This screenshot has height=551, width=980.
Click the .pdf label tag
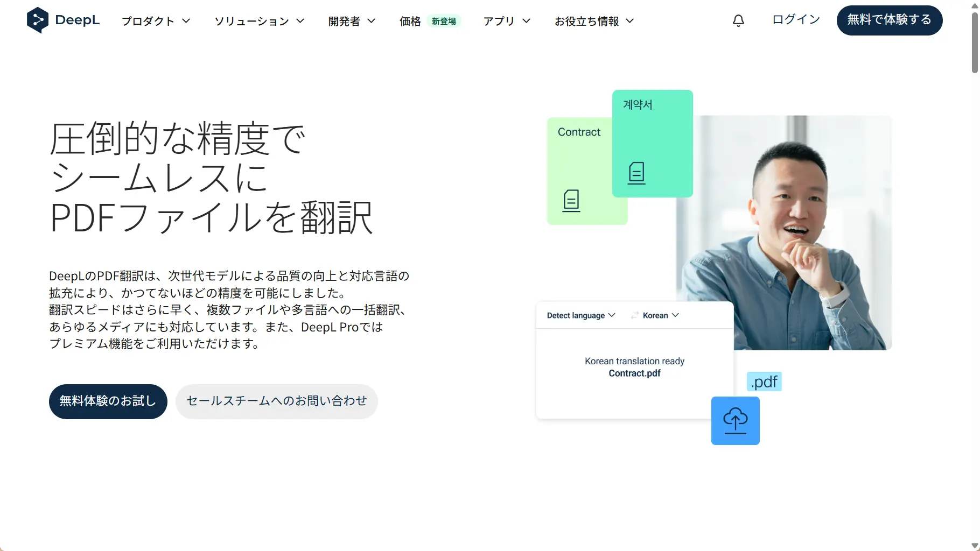click(x=764, y=382)
